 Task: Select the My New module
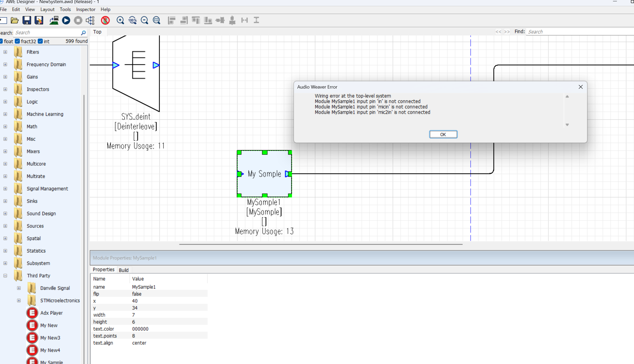pos(49,325)
